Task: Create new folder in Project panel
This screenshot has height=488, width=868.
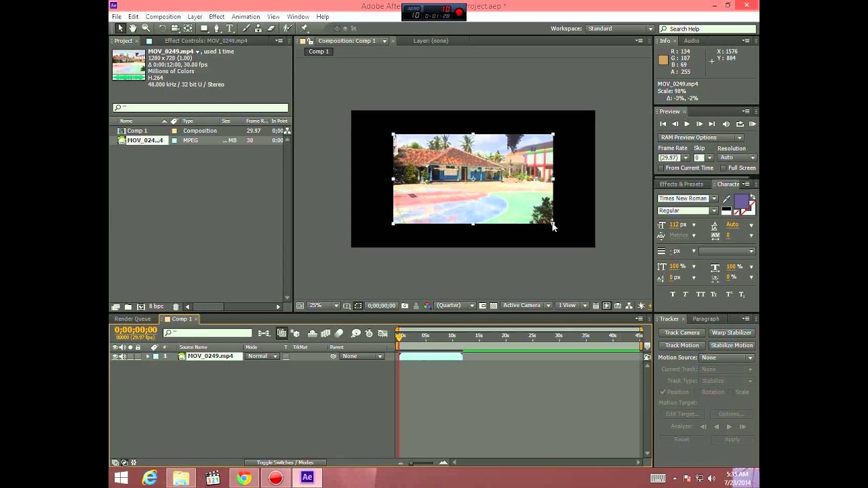Action: click(128, 307)
